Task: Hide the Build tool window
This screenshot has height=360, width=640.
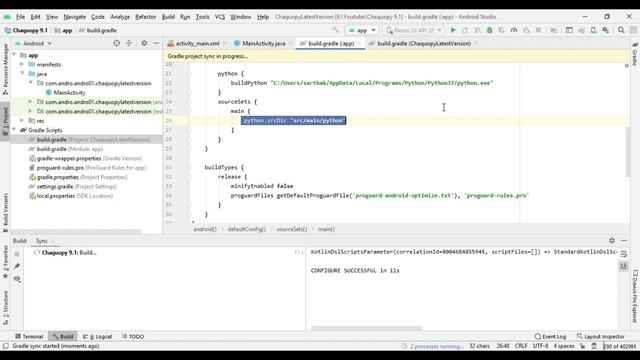Action: point(624,240)
